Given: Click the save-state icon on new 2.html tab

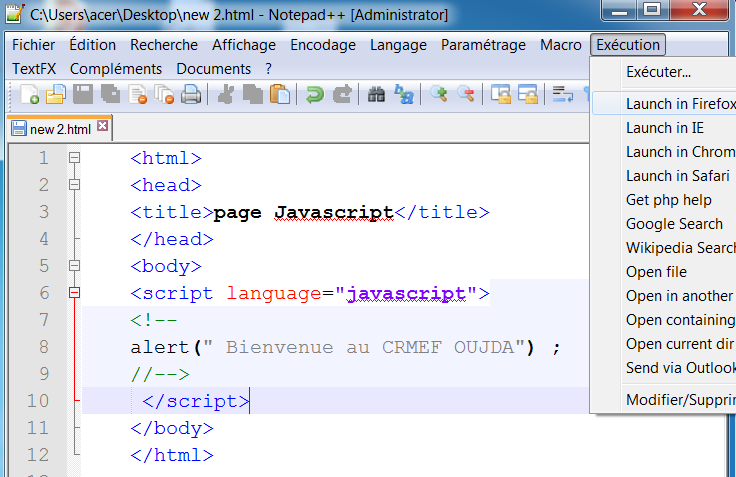Looking at the screenshot, I should click(x=19, y=128).
